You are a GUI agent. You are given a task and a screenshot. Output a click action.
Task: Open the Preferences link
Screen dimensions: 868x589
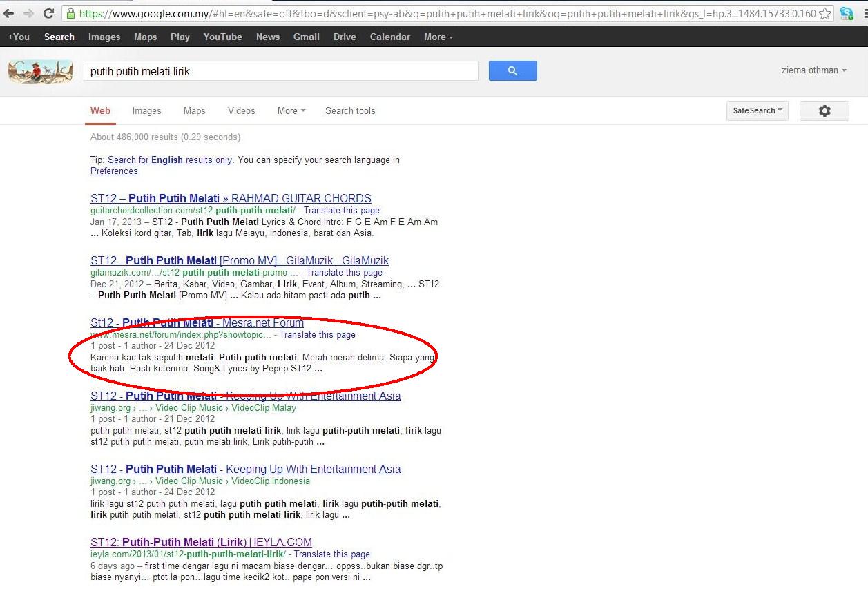click(x=114, y=171)
